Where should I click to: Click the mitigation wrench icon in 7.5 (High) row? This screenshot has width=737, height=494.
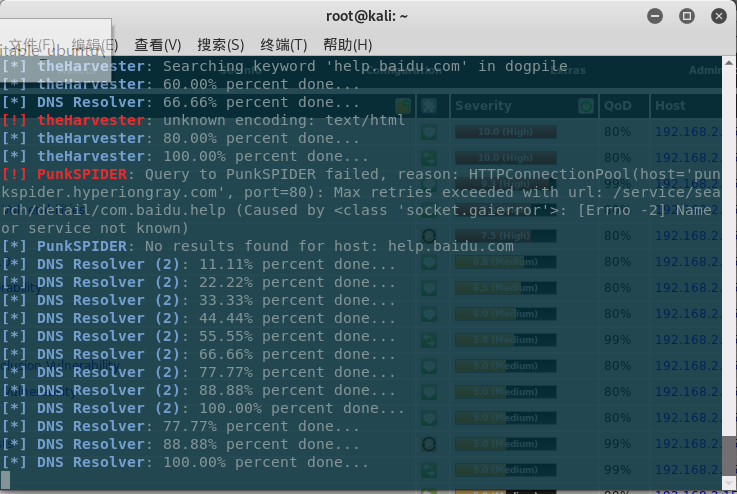tap(429, 236)
